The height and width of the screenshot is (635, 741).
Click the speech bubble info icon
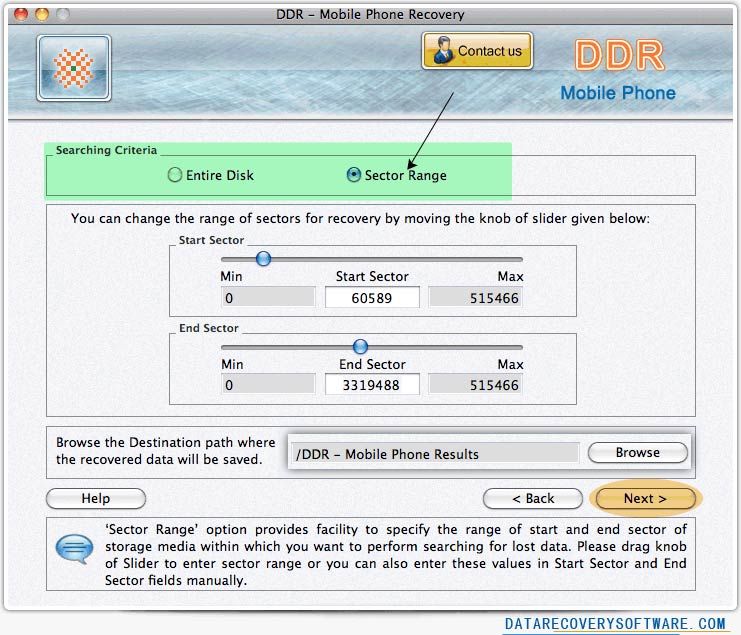pos(74,549)
